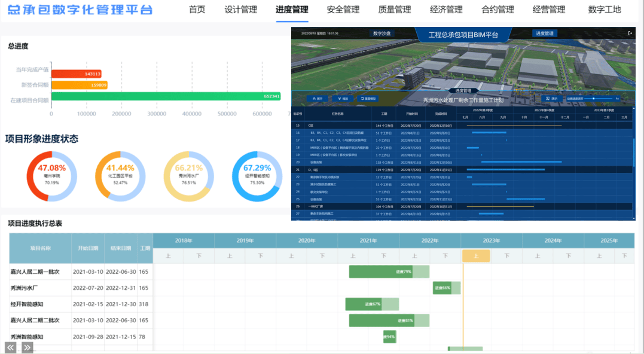Click the 秀洲智能感知 progress bar showing 94%
This screenshot has width=644, height=354.
click(390, 337)
